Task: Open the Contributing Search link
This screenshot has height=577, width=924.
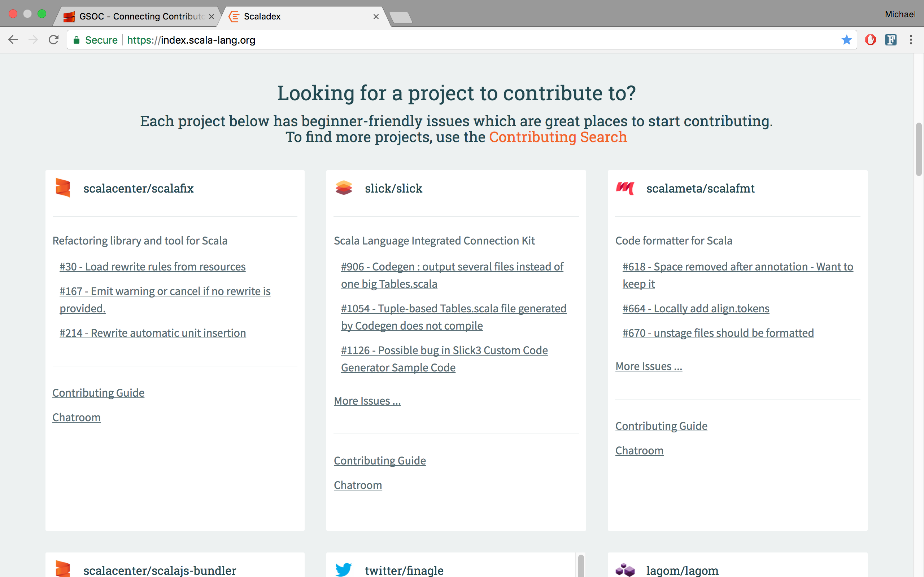Action: (x=557, y=137)
